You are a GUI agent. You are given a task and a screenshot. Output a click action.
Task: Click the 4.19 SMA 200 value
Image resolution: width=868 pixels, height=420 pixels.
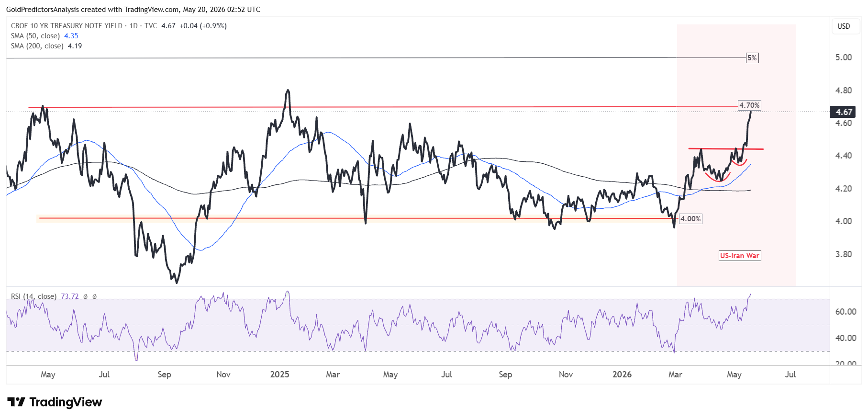[75, 46]
